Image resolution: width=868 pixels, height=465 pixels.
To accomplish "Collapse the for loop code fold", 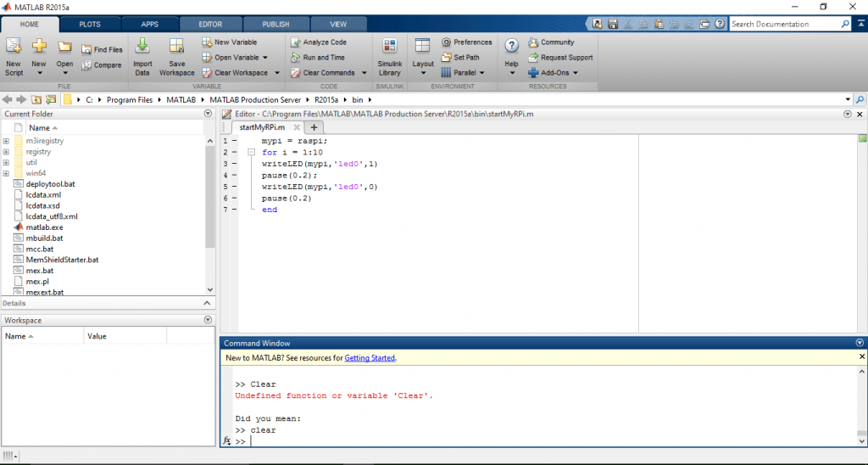I will pyautogui.click(x=251, y=152).
